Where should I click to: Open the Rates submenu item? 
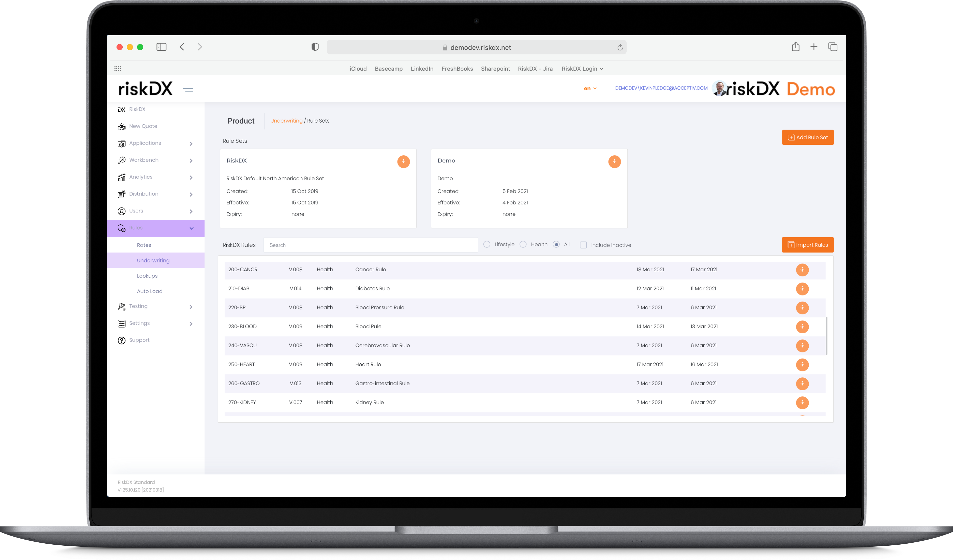tap(144, 245)
